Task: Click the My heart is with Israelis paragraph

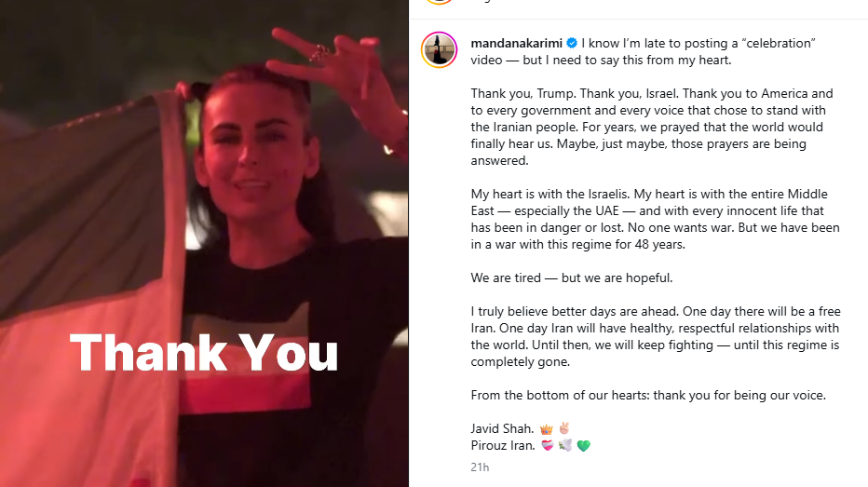Action: tap(656, 219)
